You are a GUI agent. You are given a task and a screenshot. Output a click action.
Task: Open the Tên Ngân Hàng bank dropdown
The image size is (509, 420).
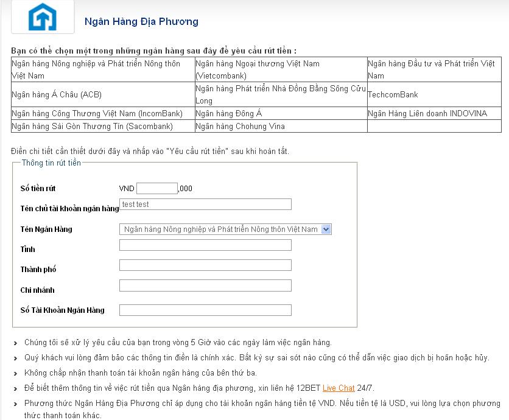point(225,229)
